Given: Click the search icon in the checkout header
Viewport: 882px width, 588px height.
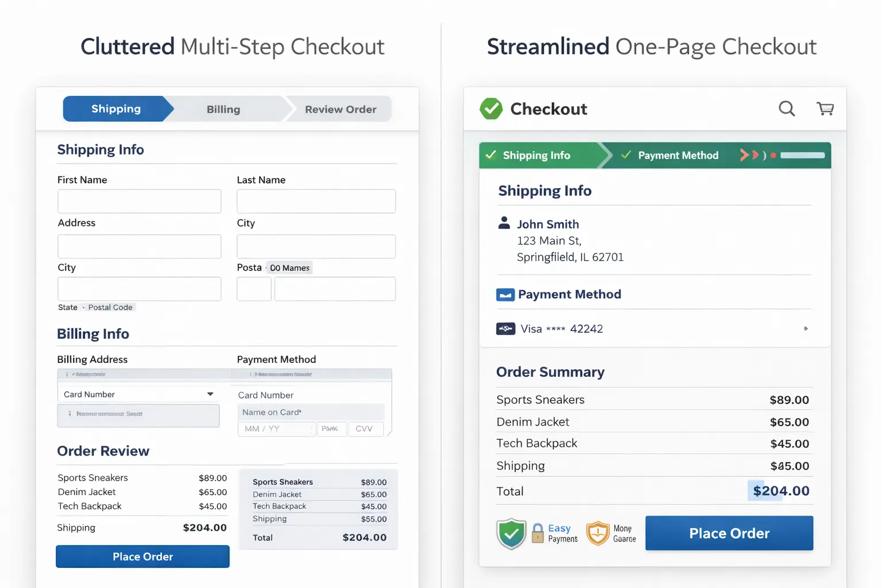Looking at the screenshot, I should click(x=787, y=109).
